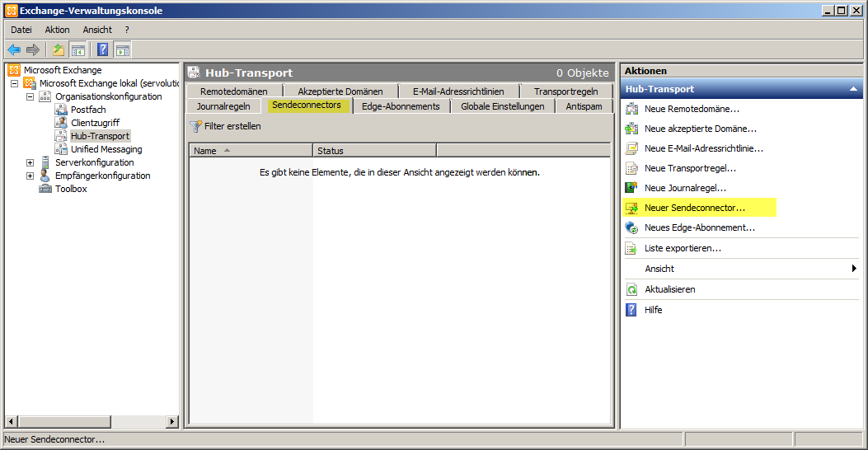This screenshot has height=450, width=868.
Task: Collapse the Hub-Transport actions section arrow
Action: click(853, 89)
